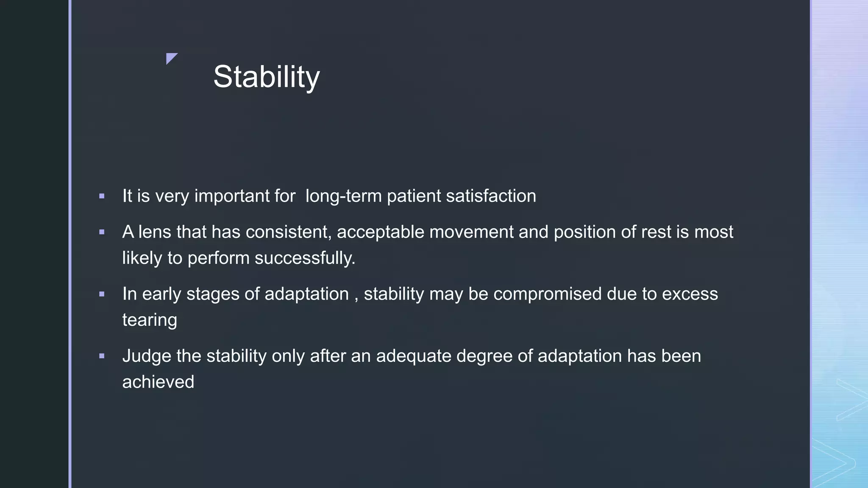Click the bullet marker before 'In early stages'
Viewport: 868px width, 488px height.
click(102, 294)
